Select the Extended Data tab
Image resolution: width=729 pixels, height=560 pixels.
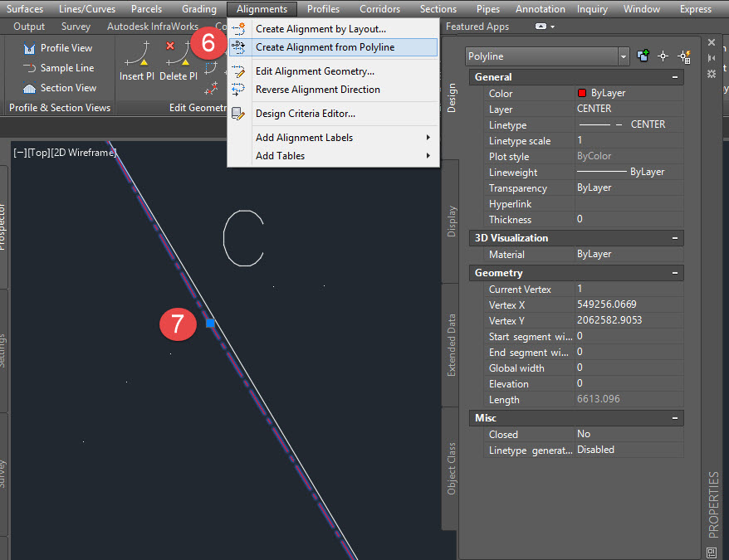pos(451,345)
